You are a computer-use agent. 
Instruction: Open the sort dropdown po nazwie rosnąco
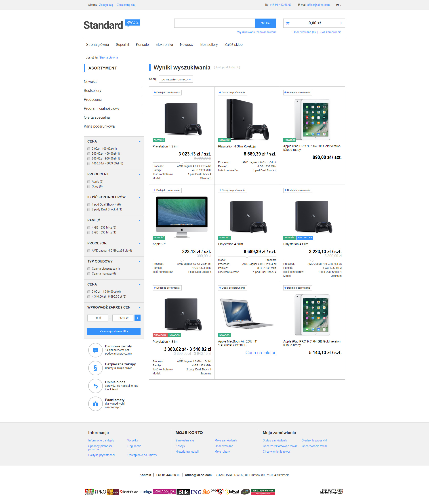pyautogui.click(x=176, y=79)
